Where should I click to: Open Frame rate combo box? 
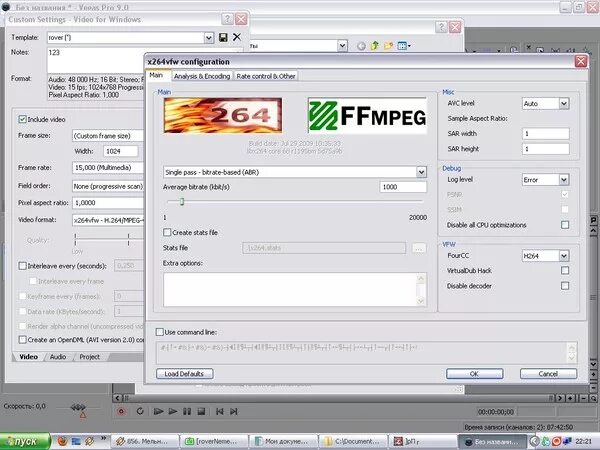click(108, 168)
